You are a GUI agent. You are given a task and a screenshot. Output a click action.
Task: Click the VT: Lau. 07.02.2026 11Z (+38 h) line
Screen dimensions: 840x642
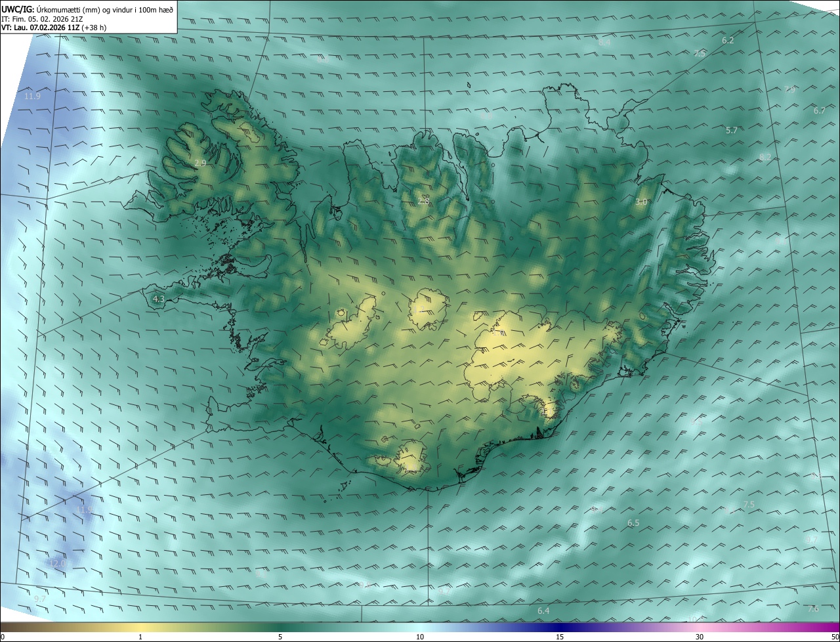(54, 28)
